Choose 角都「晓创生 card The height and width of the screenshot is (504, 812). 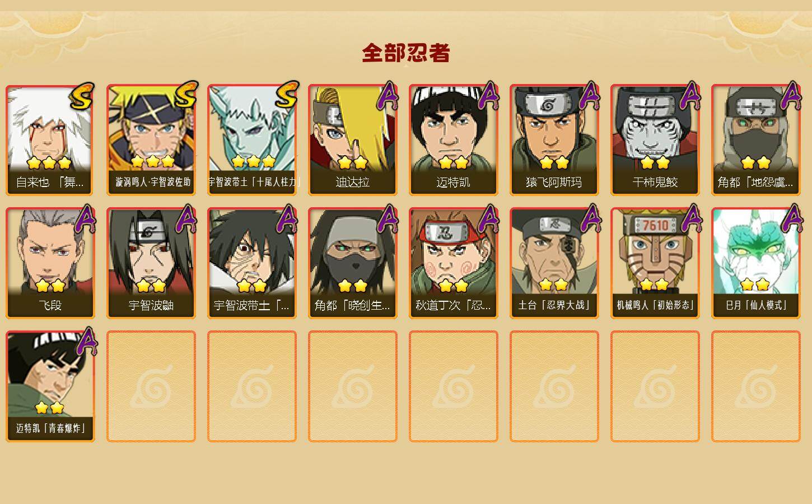(x=353, y=263)
